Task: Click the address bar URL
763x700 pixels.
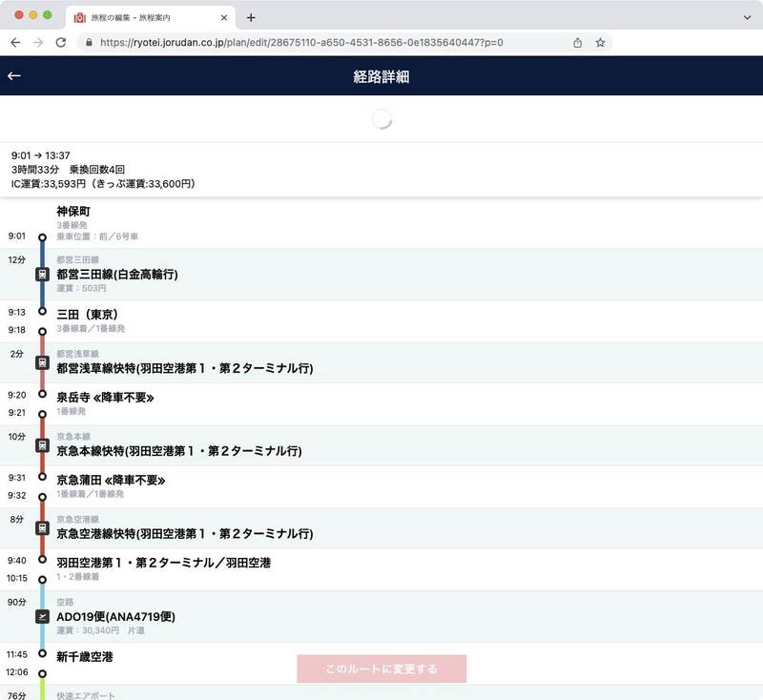Action: point(301,42)
